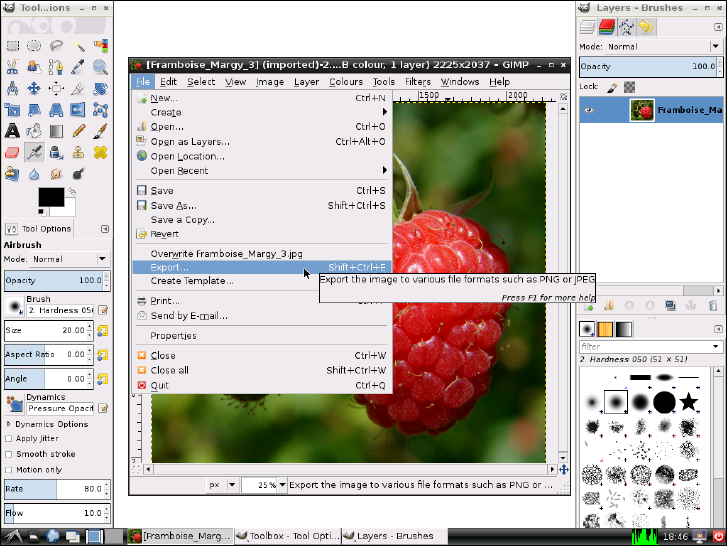The height and width of the screenshot is (546, 727).
Task: Open the Layers Mode dropdown arrow
Action: pos(716,46)
